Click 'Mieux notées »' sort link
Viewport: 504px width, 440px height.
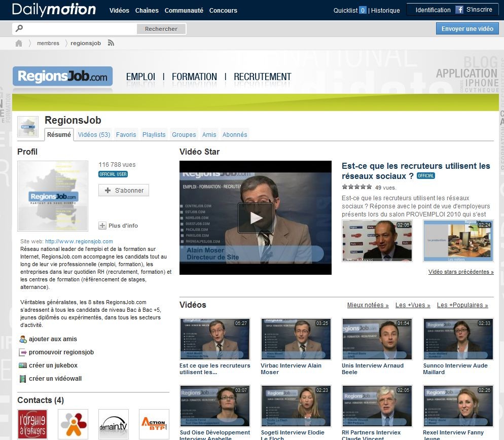click(x=368, y=305)
